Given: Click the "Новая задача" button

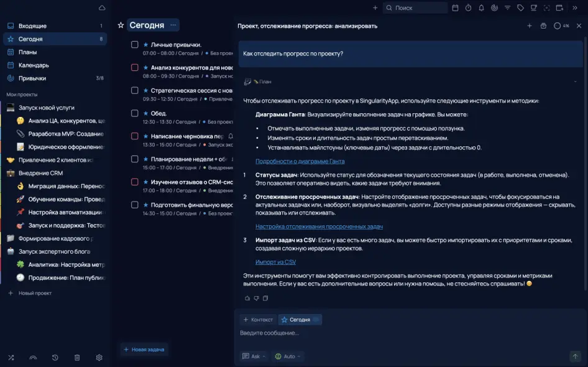Looking at the screenshot, I should (x=144, y=350).
